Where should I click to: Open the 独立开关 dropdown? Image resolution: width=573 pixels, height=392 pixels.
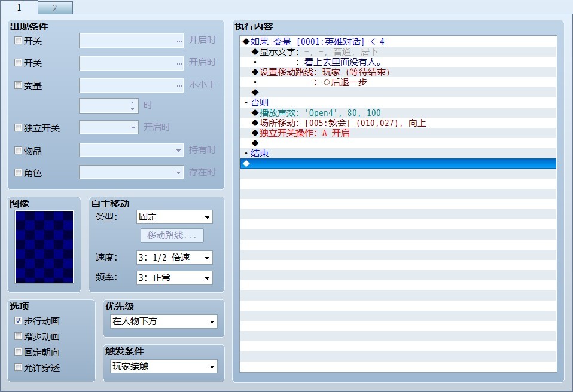(109, 128)
